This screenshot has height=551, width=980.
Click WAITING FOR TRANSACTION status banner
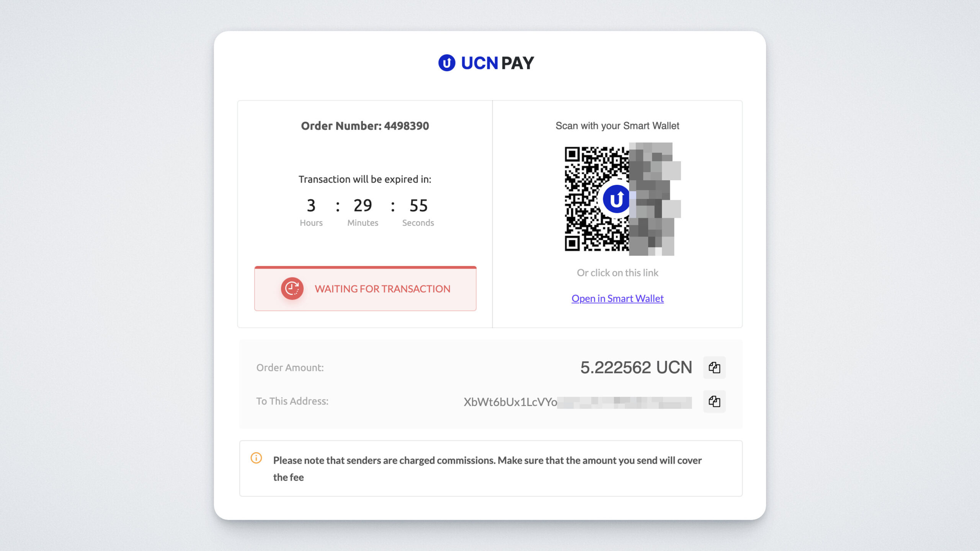(365, 289)
